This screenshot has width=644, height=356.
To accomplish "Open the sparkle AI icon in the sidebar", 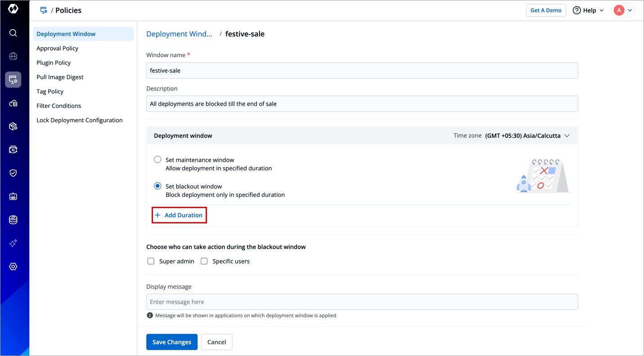I will [x=13, y=243].
